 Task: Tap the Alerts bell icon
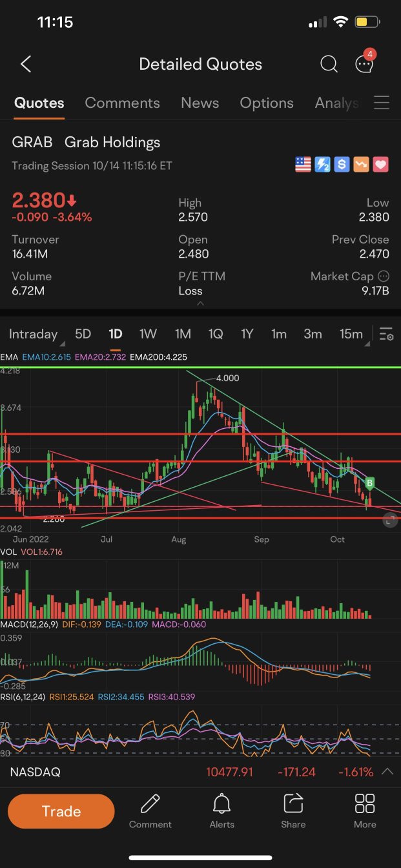coord(221,811)
